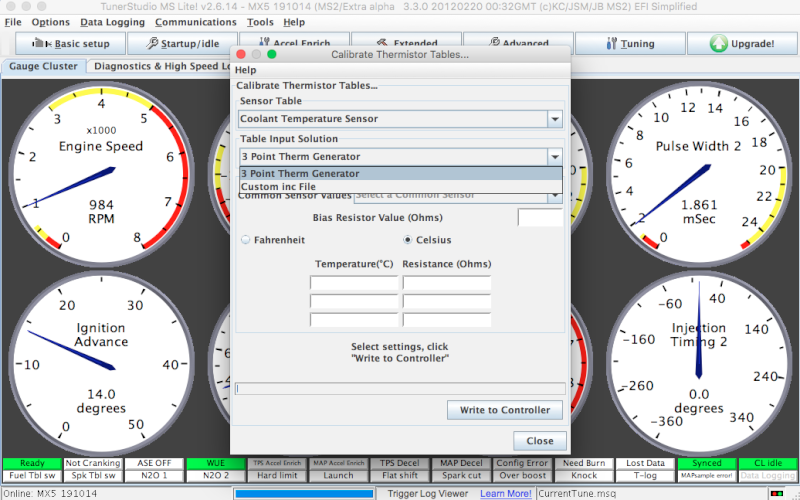Click the Knock indicator
This screenshot has width=800, height=500.
click(x=584, y=476)
